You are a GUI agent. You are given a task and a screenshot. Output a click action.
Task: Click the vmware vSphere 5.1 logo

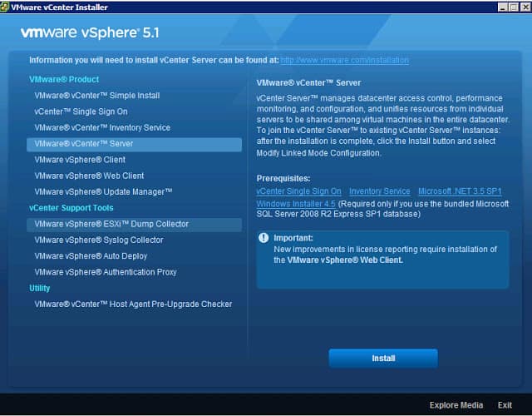coord(90,33)
